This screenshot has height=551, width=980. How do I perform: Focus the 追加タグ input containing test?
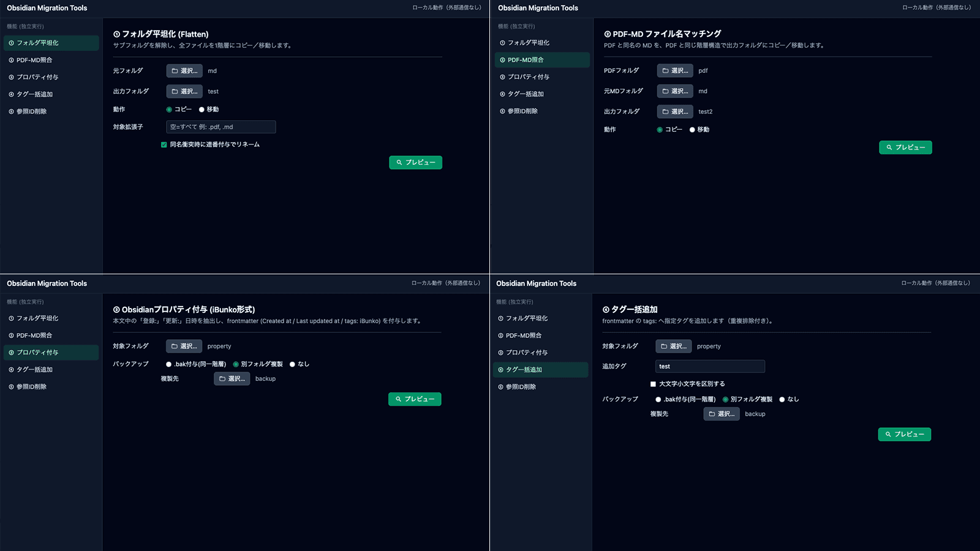[x=710, y=366]
